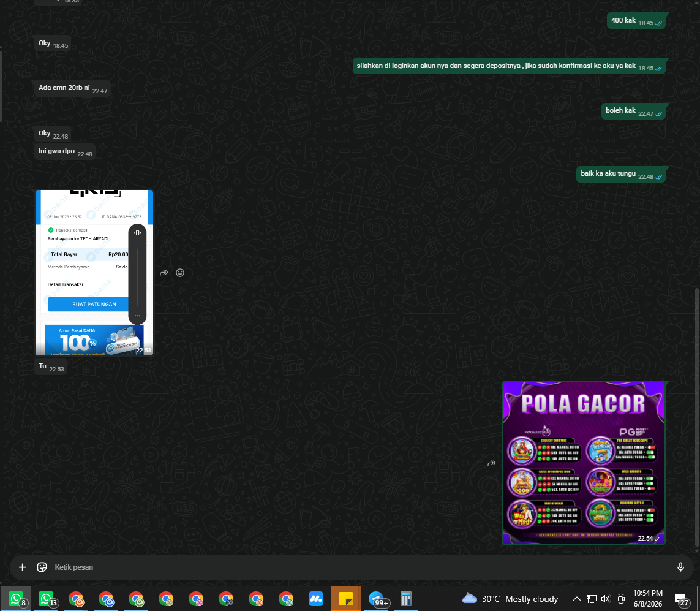700x611 pixels.
Task: Open the Chrome window next to monday.com icon
Action: (x=286, y=599)
